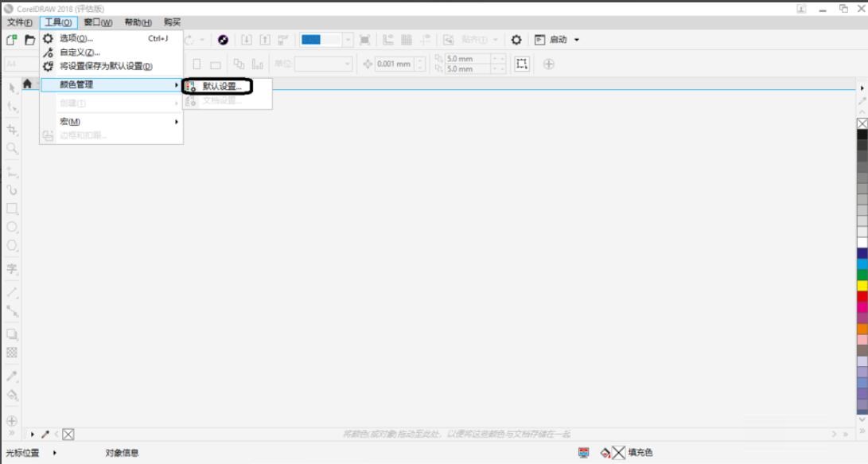Pick the orange swatch in the color palette

(862, 329)
